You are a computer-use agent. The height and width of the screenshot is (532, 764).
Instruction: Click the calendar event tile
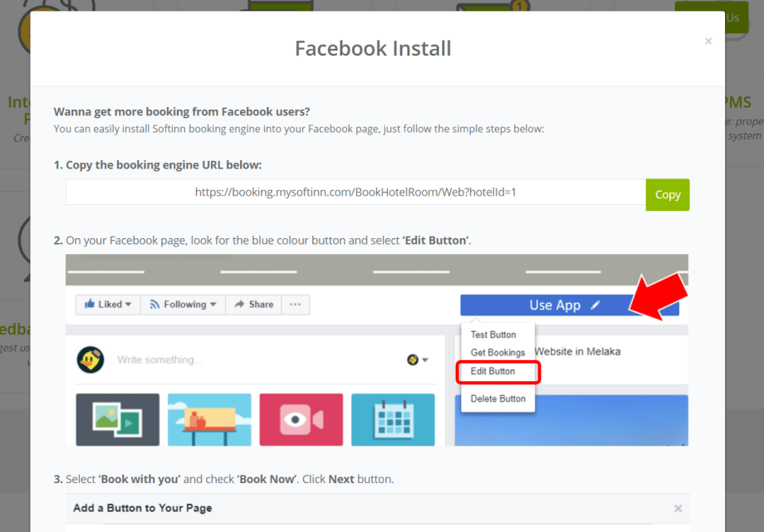(x=393, y=419)
